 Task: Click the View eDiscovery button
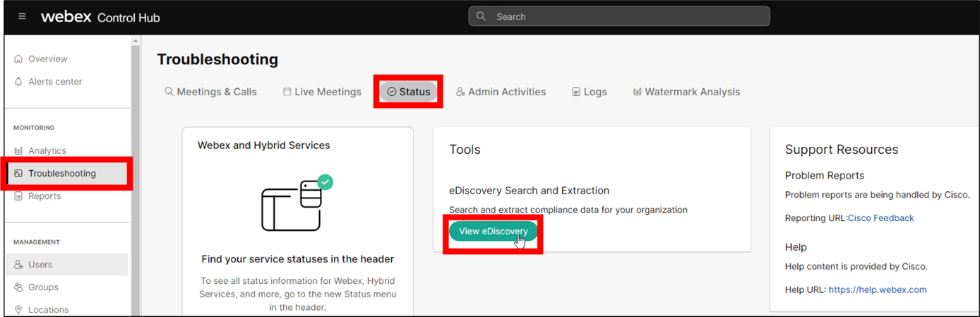pyautogui.click(x=493, y=232)
